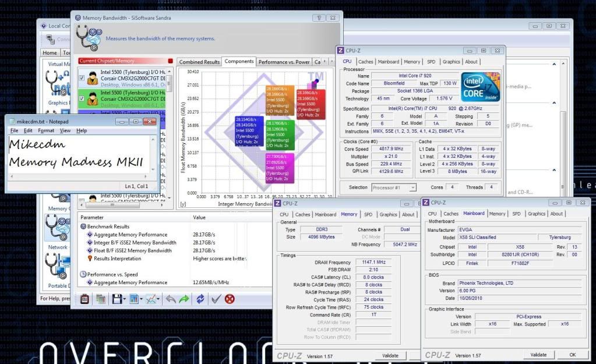Click the orange data block in the chart
Screen dimensions: 596x364
pos(280,100)
